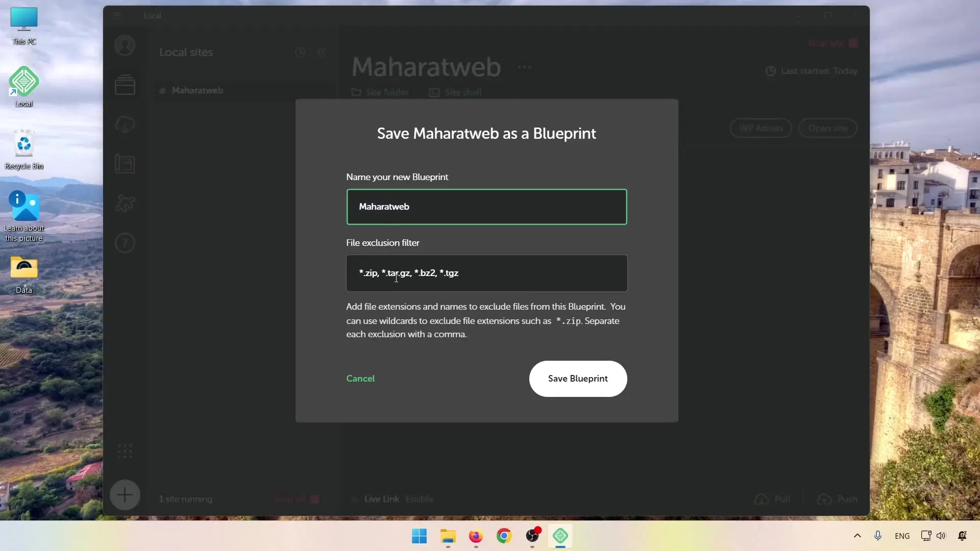Open the volume speaker tray icon
Viewport: 980px width, 551px height.
coord(941,536)
